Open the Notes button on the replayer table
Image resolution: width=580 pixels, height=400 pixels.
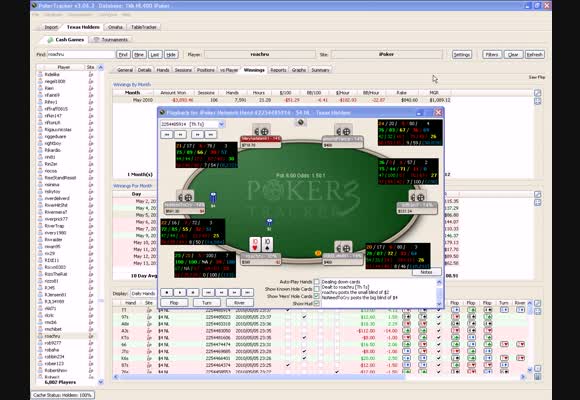coord(426,272)
